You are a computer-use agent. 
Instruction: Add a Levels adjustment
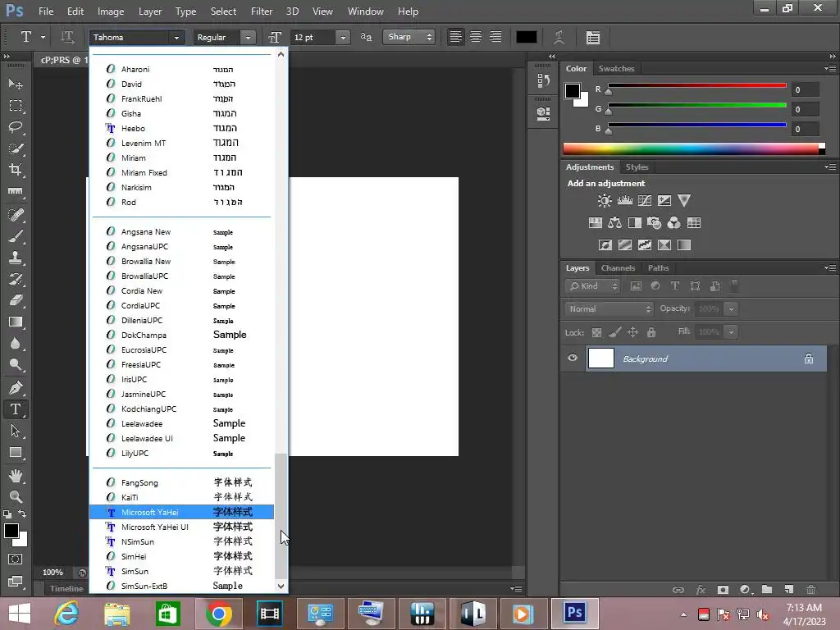(x=624, y=201)
